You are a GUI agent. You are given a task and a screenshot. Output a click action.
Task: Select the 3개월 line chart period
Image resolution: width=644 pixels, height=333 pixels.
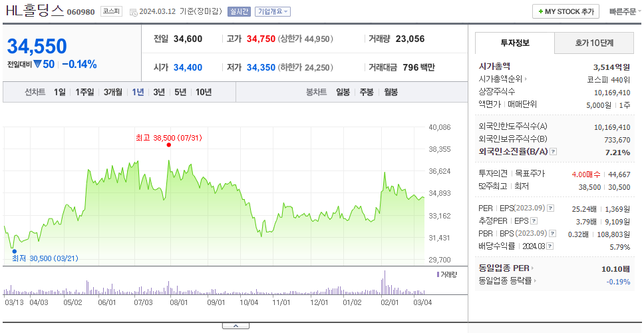(x=113, y=92)
